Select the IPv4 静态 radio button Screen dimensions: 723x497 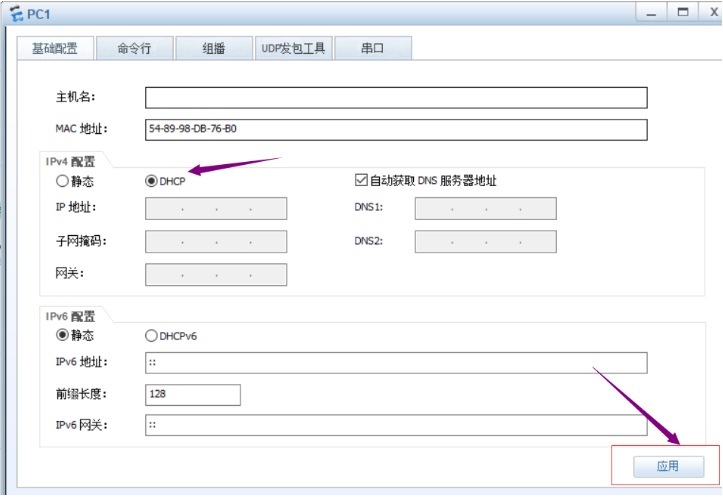[x=62, y=181]
